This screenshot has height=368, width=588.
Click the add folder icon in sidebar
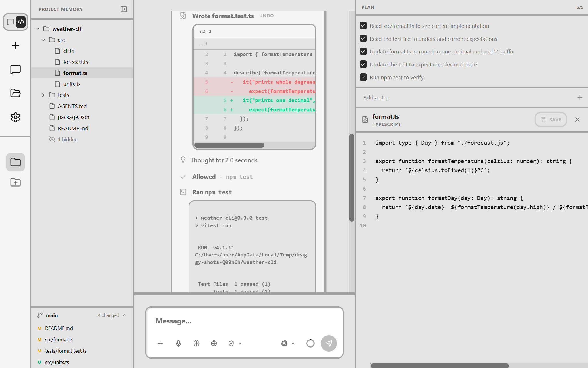[x=16, y=182]
